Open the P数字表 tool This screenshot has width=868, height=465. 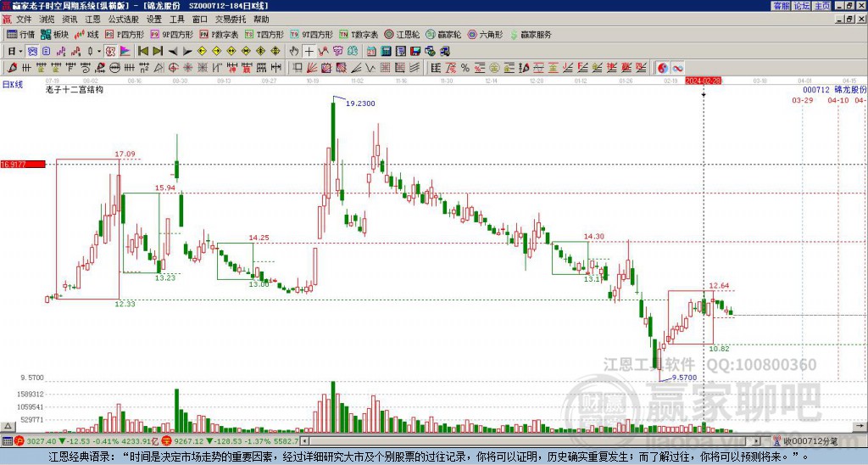click(x=219, y=34)
